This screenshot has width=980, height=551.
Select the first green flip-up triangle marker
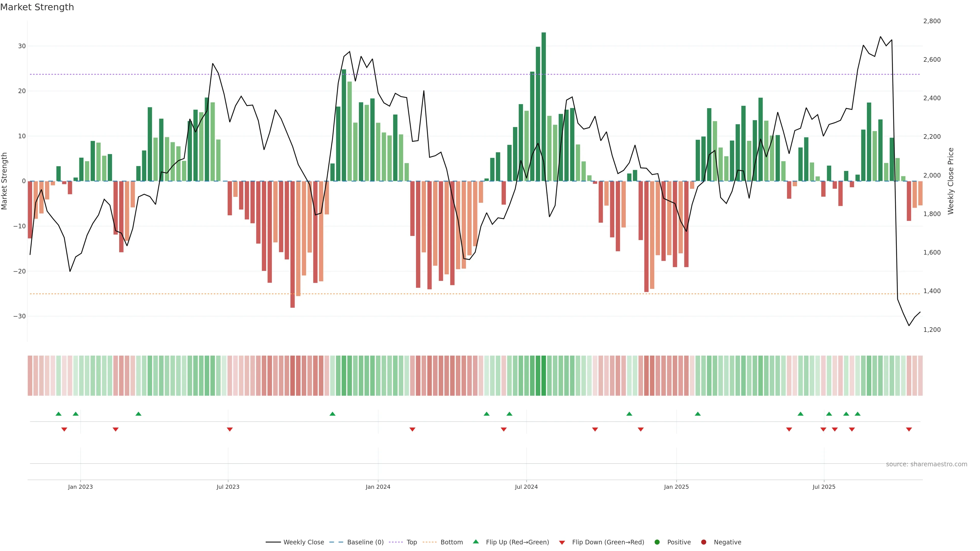coord(58,414)
